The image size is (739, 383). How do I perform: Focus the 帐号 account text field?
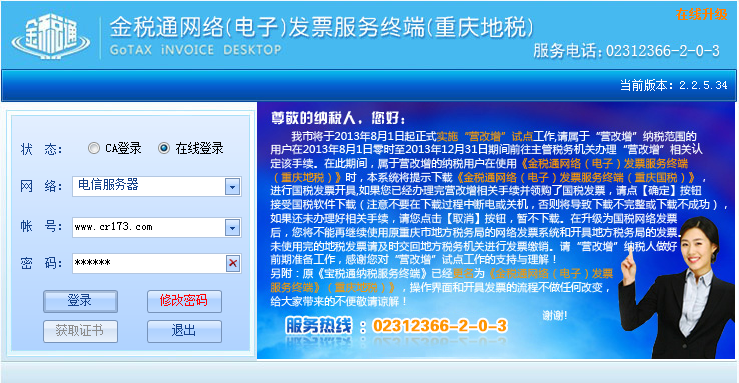coord(148,228)
